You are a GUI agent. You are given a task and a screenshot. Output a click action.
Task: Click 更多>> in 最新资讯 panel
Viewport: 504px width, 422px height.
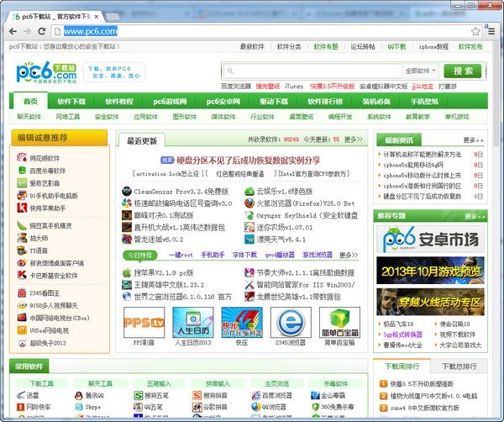473,140
